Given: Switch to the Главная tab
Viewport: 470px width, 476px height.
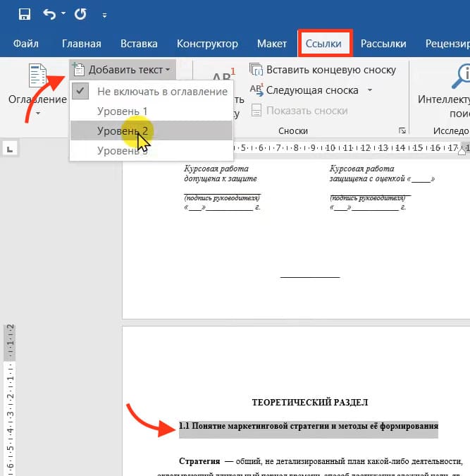Looking at the screenshot, I should click(x=81, y=44).
